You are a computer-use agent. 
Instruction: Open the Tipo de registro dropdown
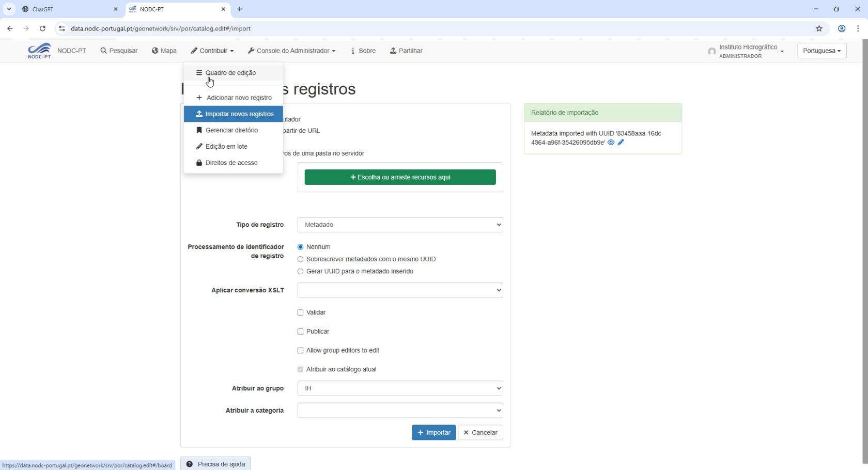[400, 225]
